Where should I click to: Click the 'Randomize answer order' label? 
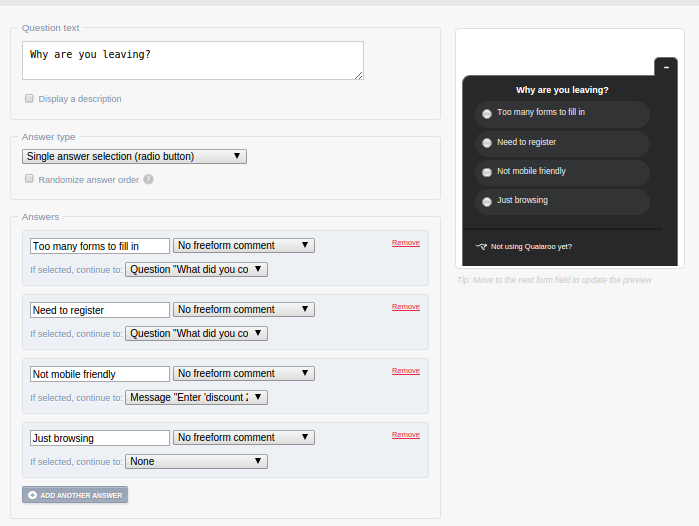(x=89, y=180)
